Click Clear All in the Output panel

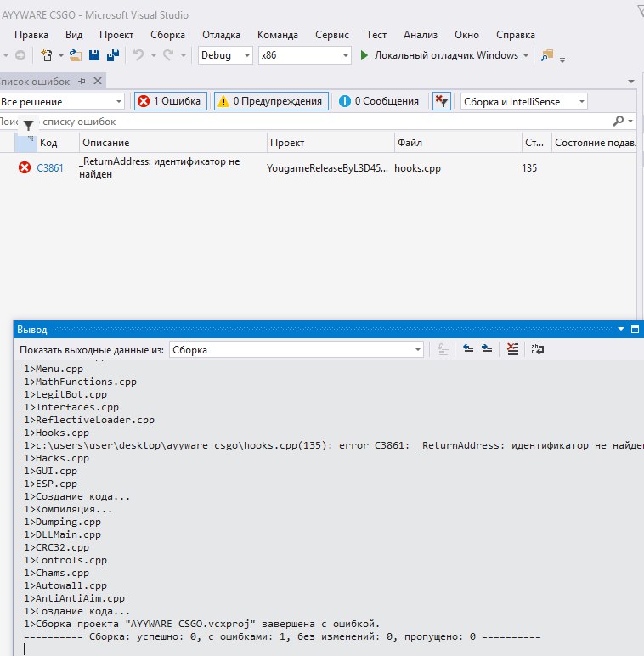512,349
